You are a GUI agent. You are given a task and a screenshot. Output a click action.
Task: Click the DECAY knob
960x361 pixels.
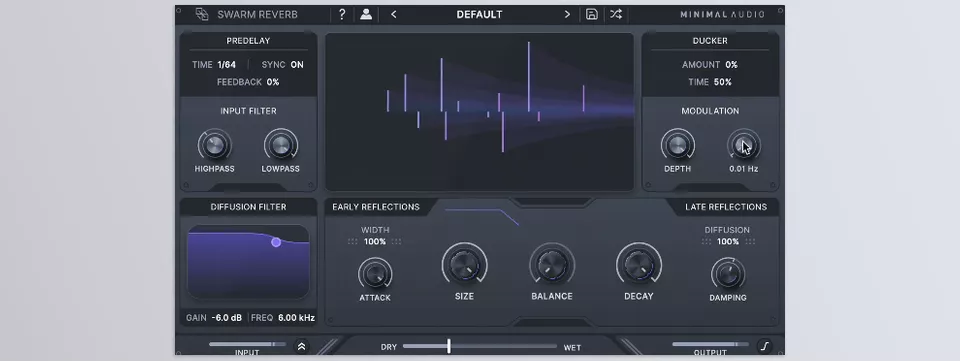point(639,266)
